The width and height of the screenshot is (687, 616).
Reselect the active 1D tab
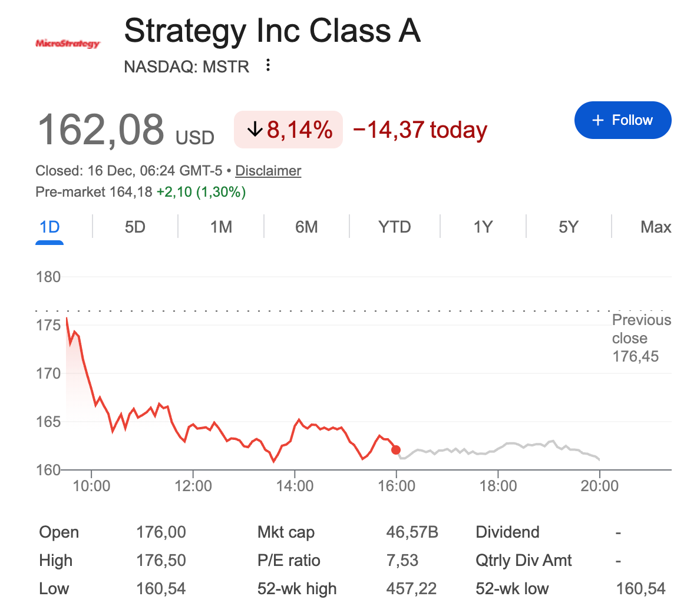pos(49,227)
